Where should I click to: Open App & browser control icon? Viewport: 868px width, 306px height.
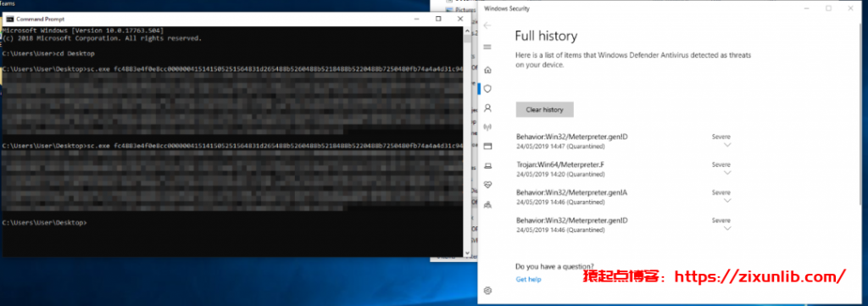[x=487, y=146]
